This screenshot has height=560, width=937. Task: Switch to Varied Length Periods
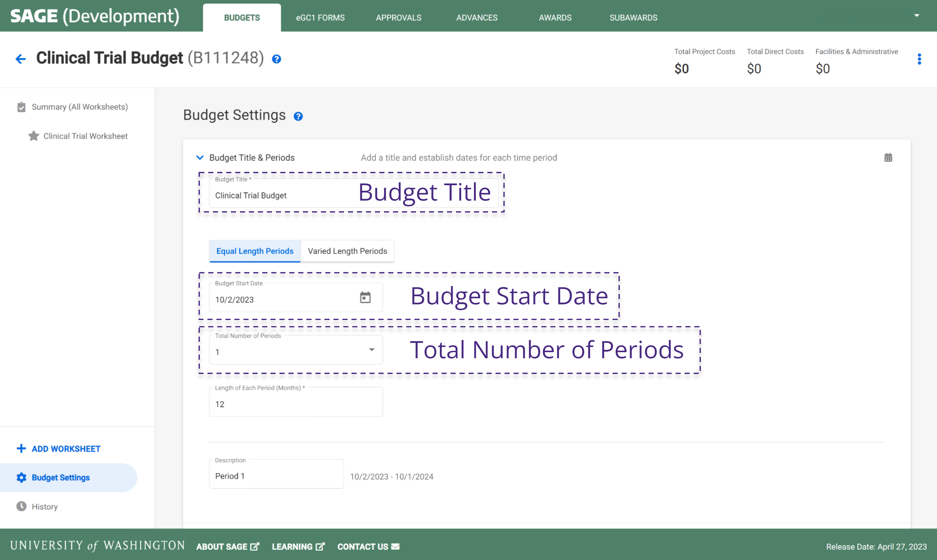click(x=347, y=251)
